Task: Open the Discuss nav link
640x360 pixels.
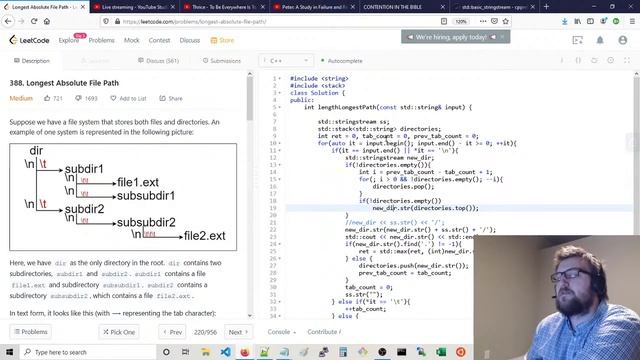Action: pyautogui.click(x=190, y=40)
